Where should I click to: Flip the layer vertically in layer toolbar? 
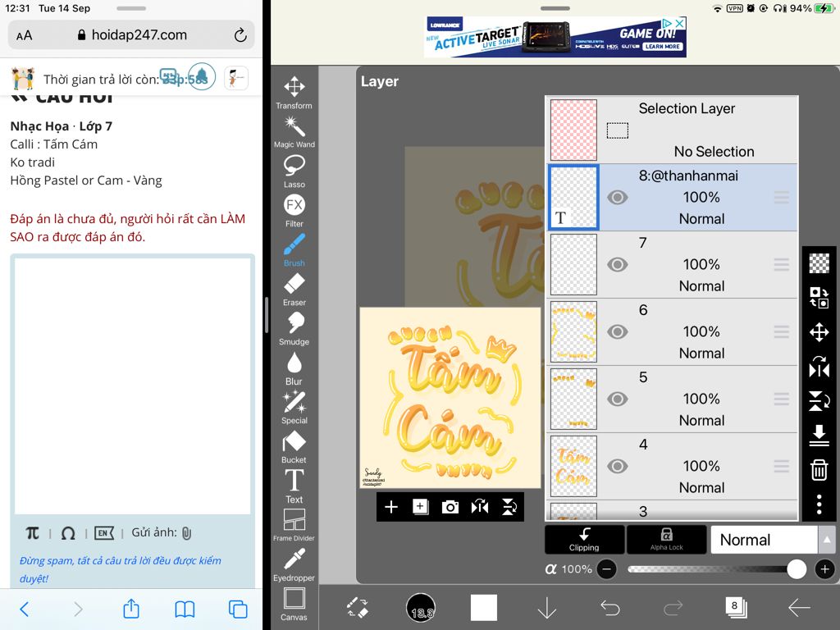click(x=509, y=507)
